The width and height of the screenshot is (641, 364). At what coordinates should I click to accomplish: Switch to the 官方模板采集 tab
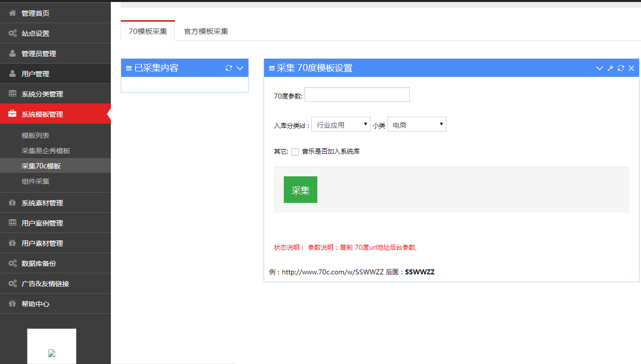(204, 31)
